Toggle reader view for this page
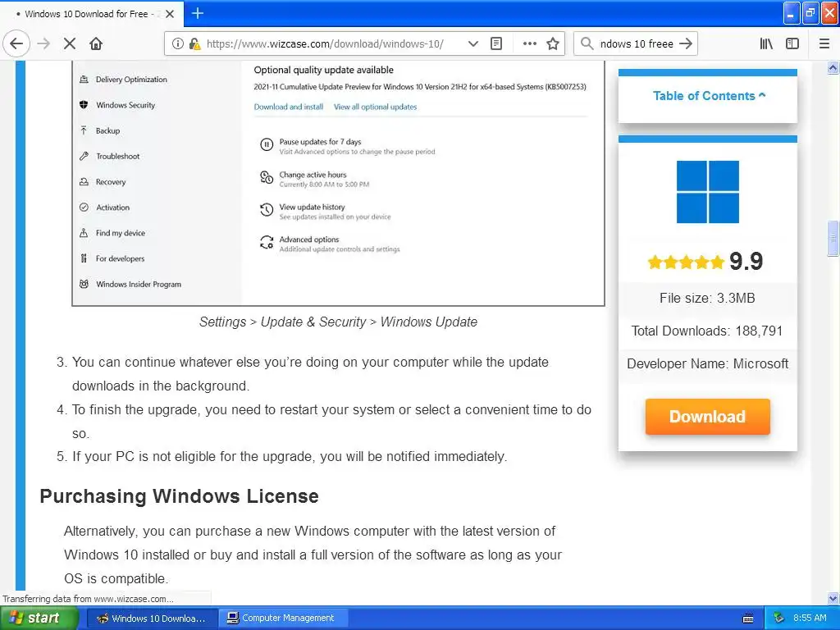This screenshot has width=840, height=630. pos(496,44)
